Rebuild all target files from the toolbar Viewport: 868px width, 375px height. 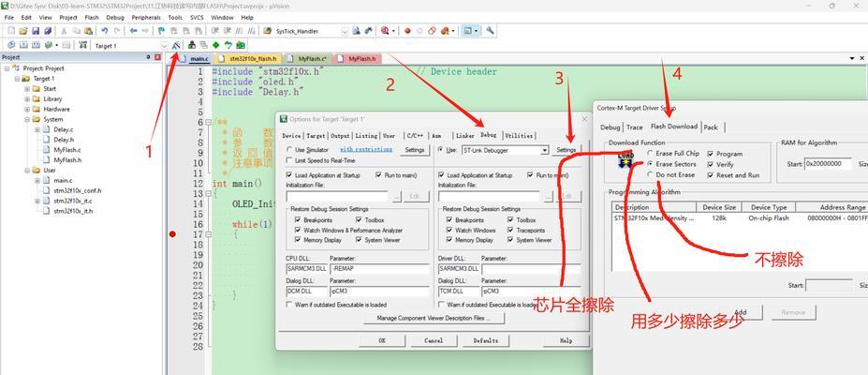pyautogui.click(x=36, y=45)
